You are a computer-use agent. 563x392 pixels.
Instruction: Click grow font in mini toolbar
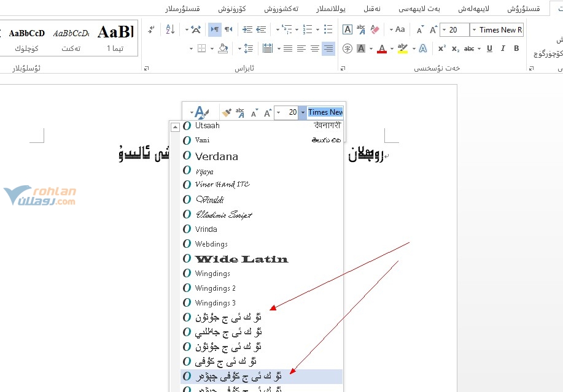coord(268,113)
